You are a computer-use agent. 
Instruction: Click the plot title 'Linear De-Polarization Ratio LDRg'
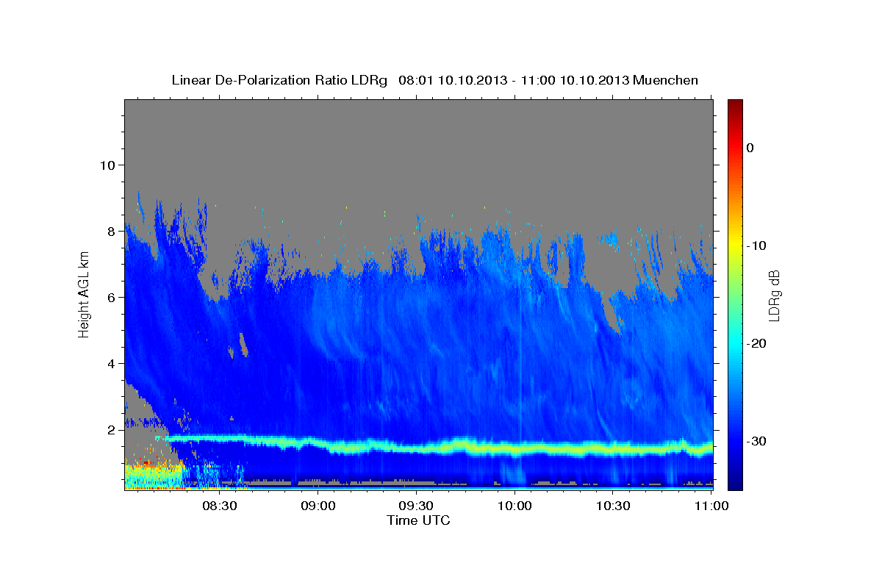279,80
